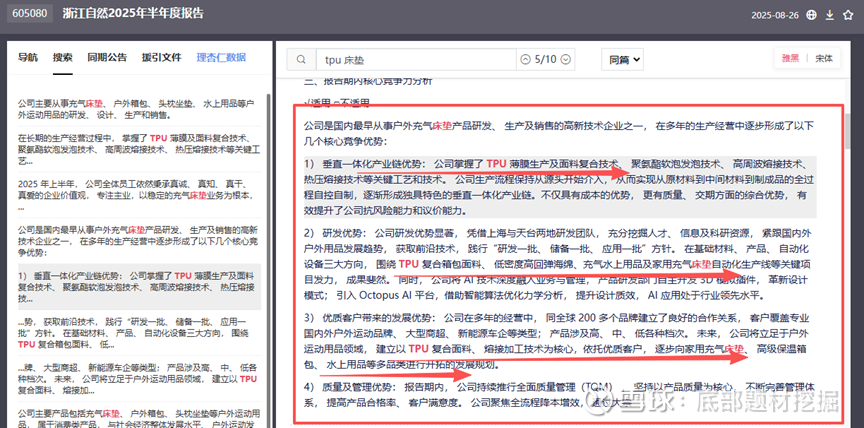Go to previous search match arrow
Viewport: 864px width, 428px height.
(525, 59)
